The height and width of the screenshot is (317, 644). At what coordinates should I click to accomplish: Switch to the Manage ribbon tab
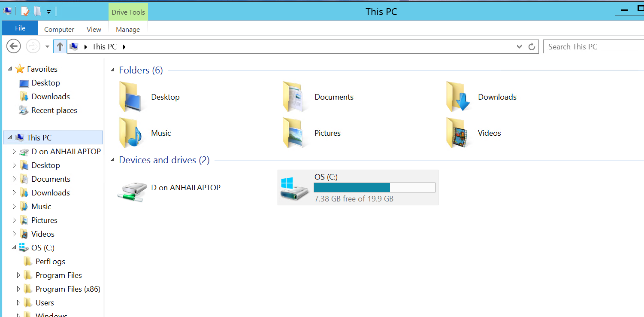click(128, 29)
